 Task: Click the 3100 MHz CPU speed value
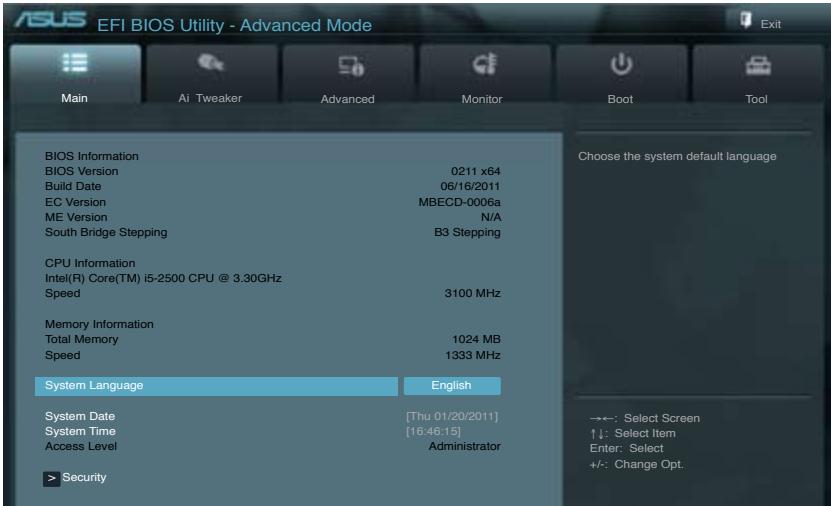472,293
